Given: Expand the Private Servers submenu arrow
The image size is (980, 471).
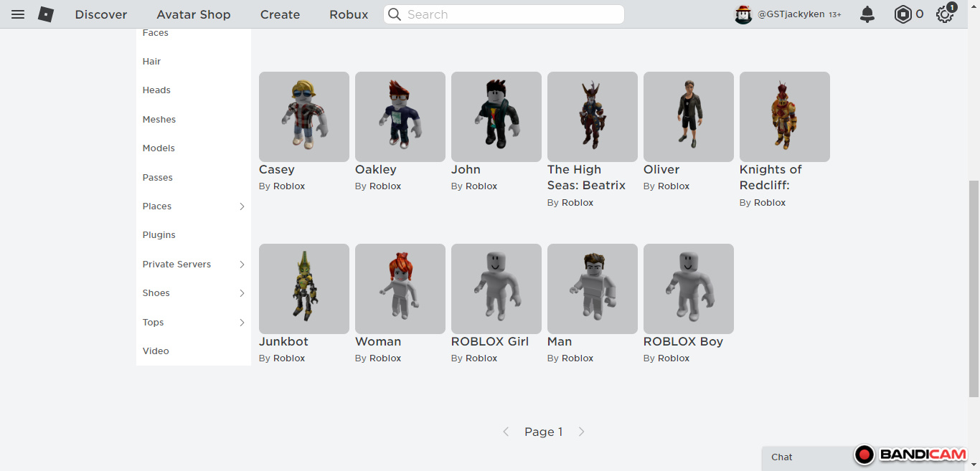Looking at the screenshot, I should click(x=242, y=265).
